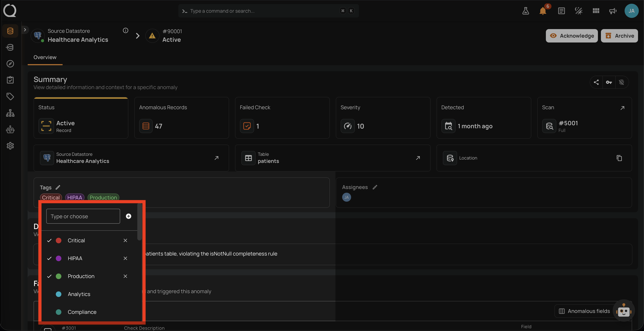
Task: Click the share icon in Summary
Action: coord(596,82)
